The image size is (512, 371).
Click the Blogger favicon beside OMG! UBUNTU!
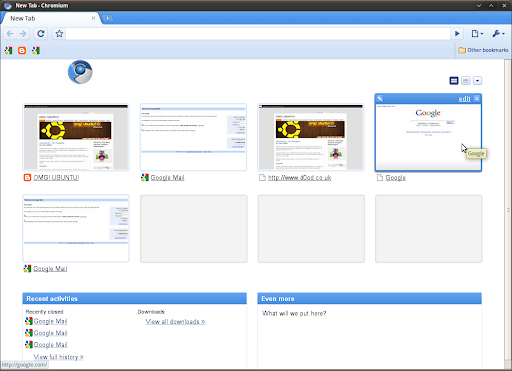(x=27, y=178)
